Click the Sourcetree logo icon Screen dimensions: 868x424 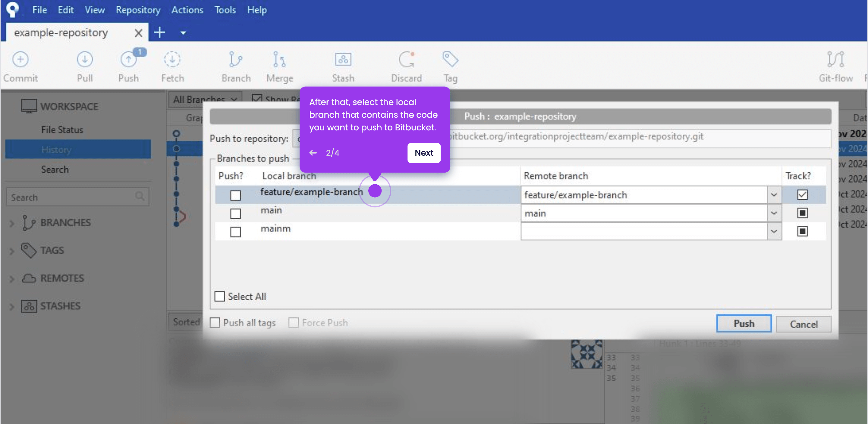(x=13, y=9)
